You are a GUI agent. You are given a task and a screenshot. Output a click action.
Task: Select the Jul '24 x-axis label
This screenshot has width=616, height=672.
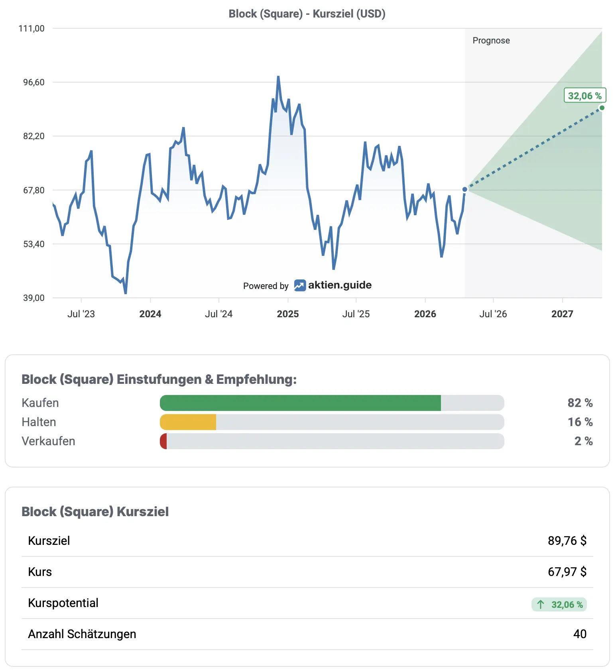point(218,314)
